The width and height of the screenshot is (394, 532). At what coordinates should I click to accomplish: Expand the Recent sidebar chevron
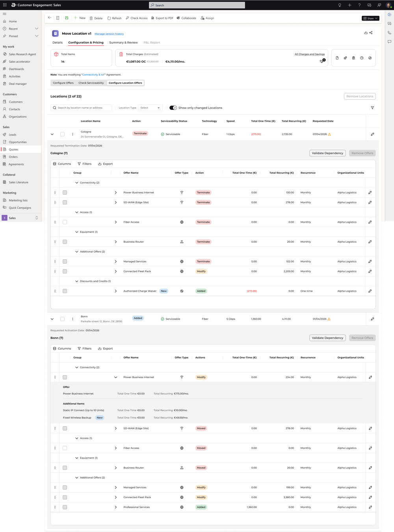[x=37, y=29]
